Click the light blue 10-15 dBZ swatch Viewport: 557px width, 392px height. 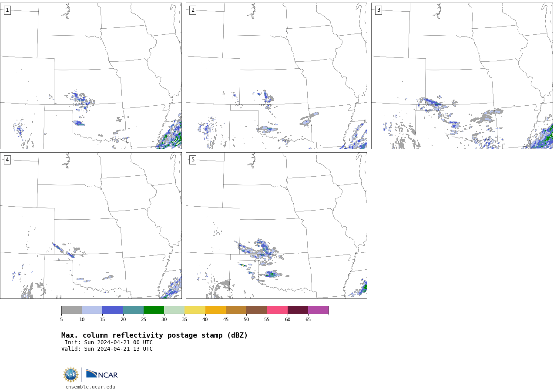pos(92,310)
